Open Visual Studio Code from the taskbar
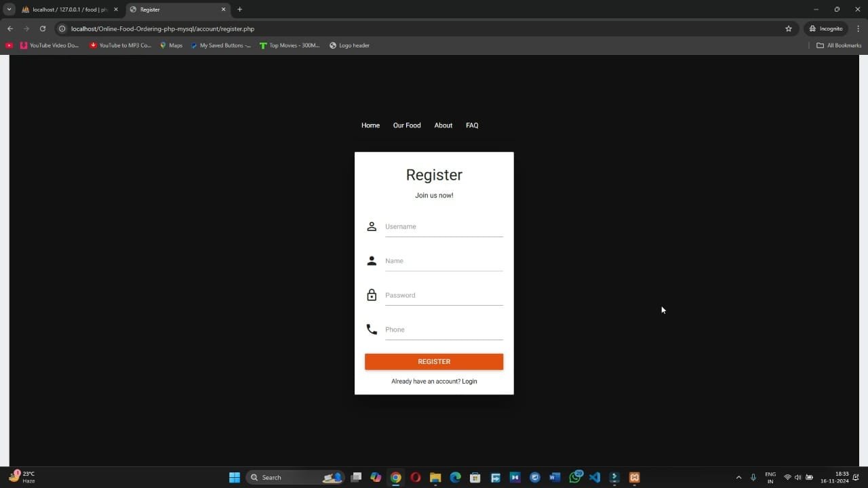The height and width of the screenshot is (488, 868). [x=595, y=477]
